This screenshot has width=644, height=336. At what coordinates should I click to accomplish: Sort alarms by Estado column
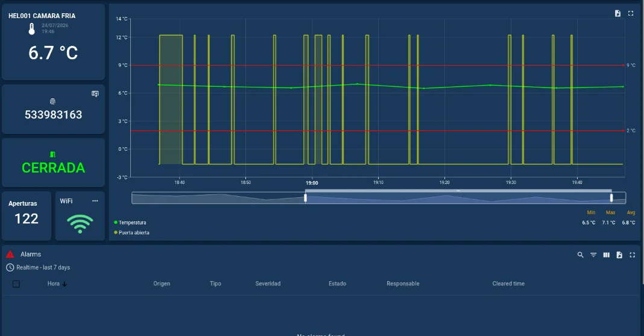[x=337, y=284]
